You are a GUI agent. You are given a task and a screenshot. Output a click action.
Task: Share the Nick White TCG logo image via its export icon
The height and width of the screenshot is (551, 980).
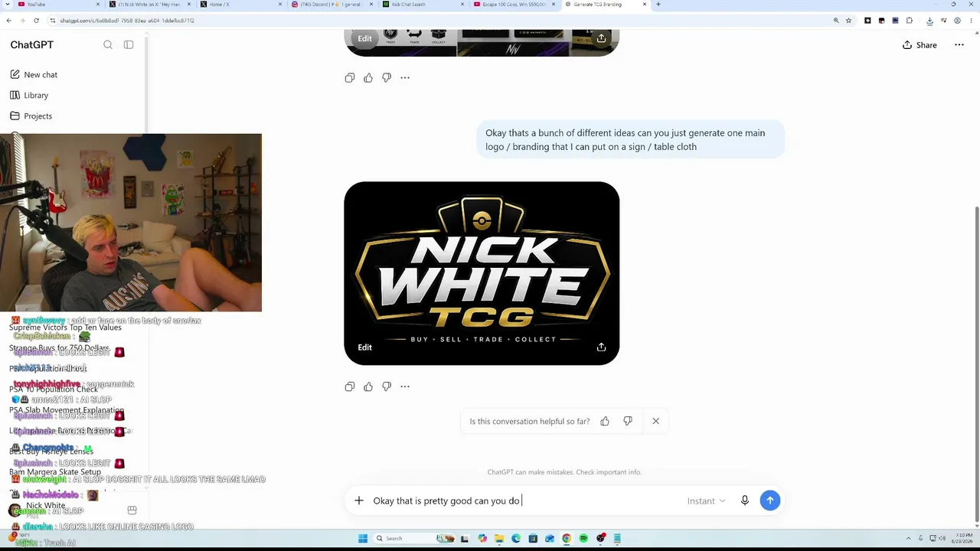click(602, 347)
